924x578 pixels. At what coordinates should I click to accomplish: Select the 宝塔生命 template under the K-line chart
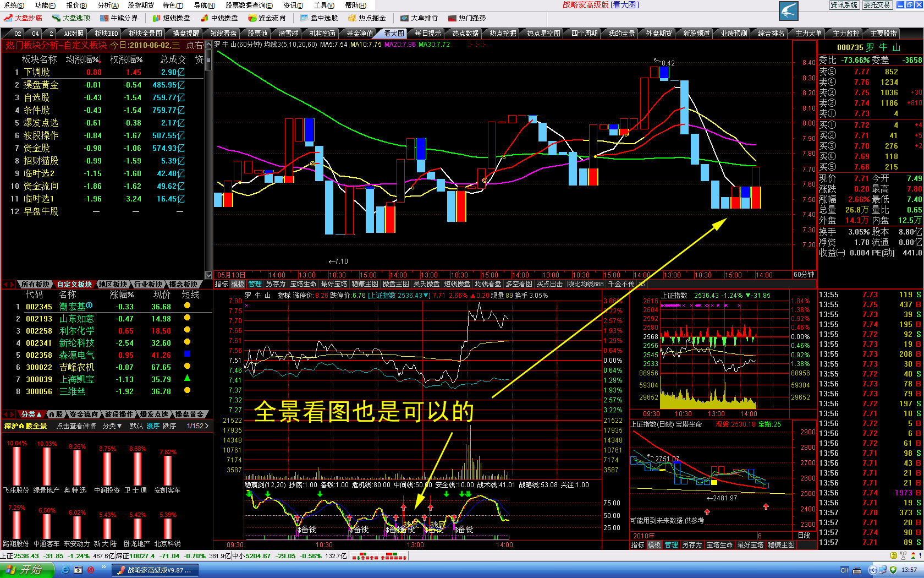coord(303,284)
